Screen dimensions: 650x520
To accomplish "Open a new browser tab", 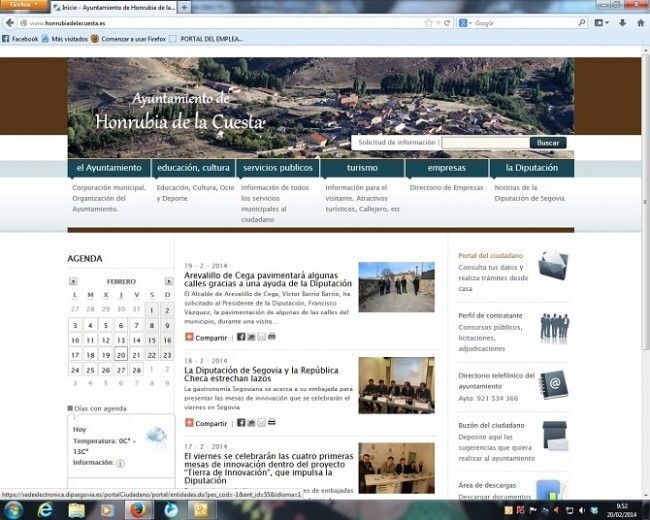I will (x=187, y=6).
